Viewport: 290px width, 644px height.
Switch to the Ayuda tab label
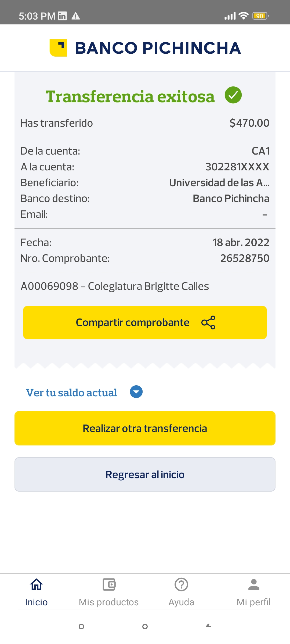(181, 602)
